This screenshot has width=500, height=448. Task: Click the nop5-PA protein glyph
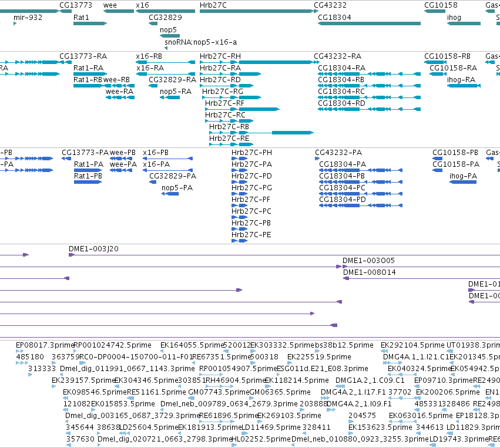click(x=170, y=194)
